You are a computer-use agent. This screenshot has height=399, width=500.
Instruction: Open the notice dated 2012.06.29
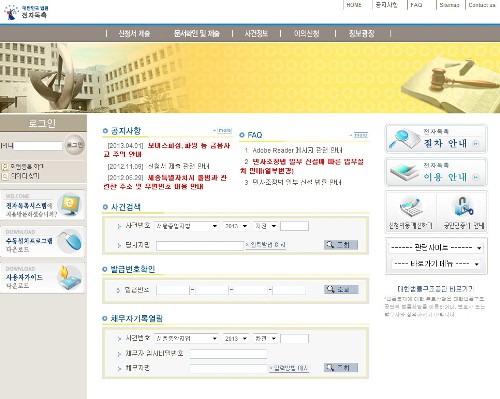165,182
